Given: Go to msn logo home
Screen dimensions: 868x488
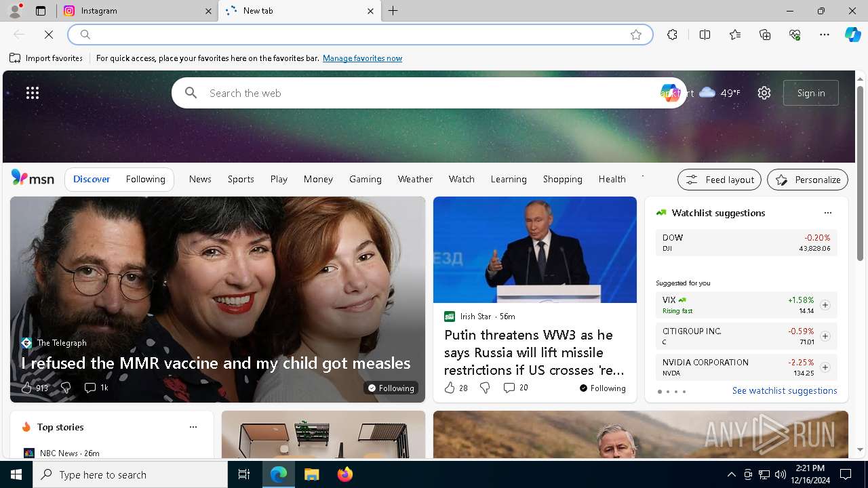Looking at the screenshot, I should (x=33, y=178).
